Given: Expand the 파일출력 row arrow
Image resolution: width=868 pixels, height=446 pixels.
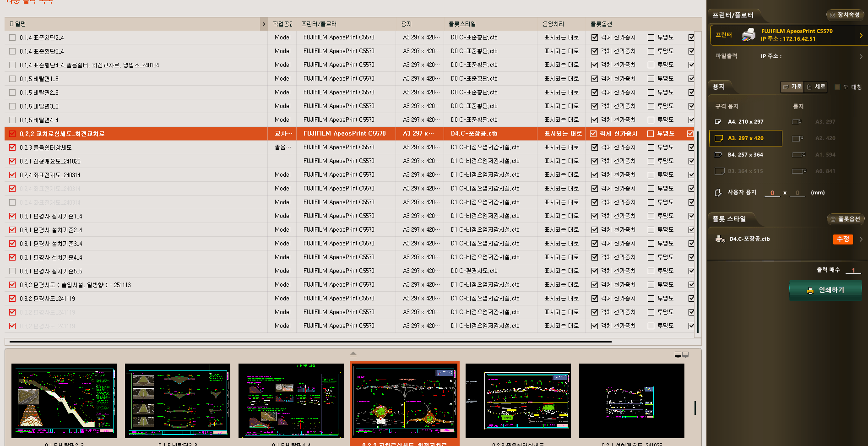Looking at the screenshot, I should [861, 56].
